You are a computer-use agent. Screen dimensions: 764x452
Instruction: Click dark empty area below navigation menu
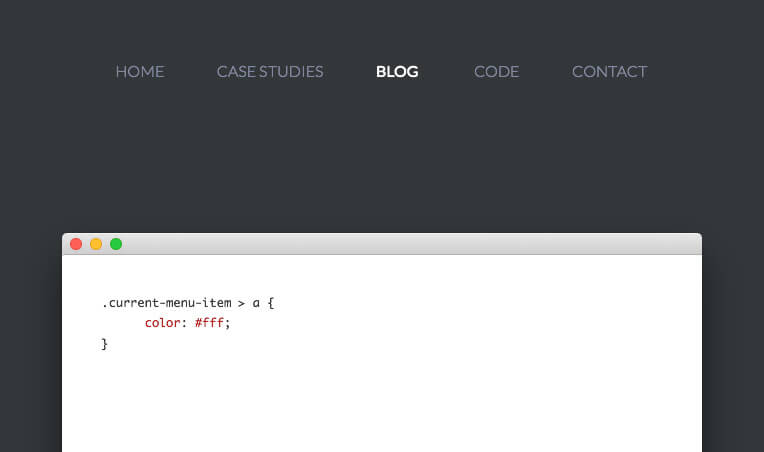pyautogui.click(x=380, y=160)
